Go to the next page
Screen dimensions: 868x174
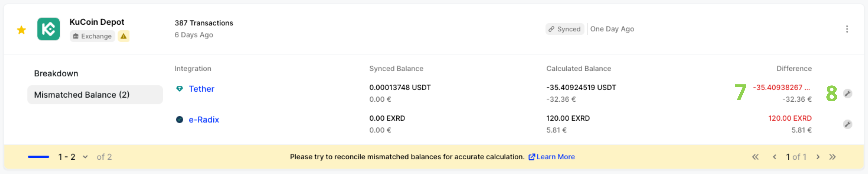coord(818,157)
